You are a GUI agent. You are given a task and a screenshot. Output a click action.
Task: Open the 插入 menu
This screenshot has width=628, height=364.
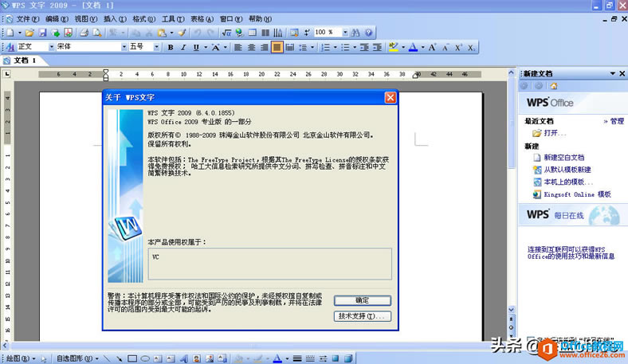[x=115, y=19]
